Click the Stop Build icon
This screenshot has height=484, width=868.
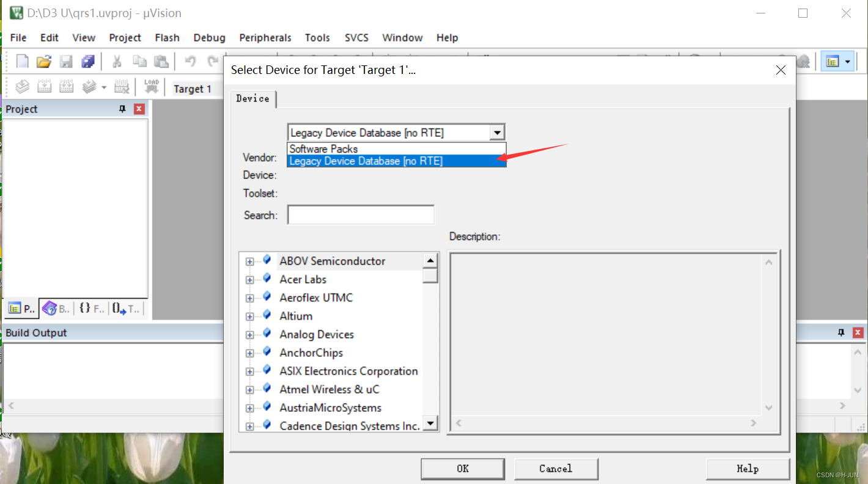tap(122, 87)
